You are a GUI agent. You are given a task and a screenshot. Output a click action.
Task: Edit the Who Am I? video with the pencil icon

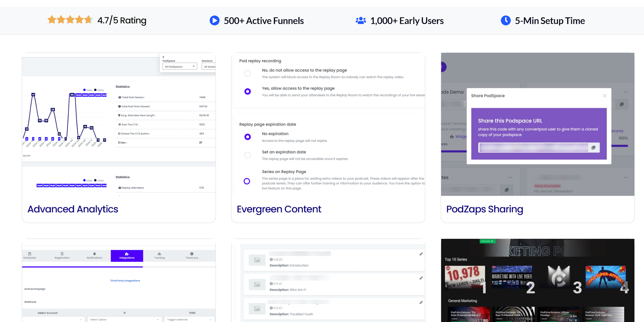click(421, 278)
